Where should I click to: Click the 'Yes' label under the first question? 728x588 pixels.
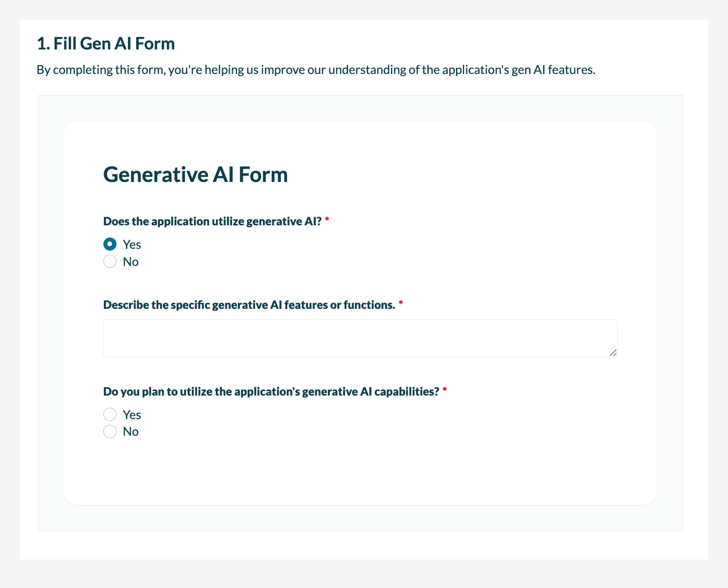tap(132, 245)
